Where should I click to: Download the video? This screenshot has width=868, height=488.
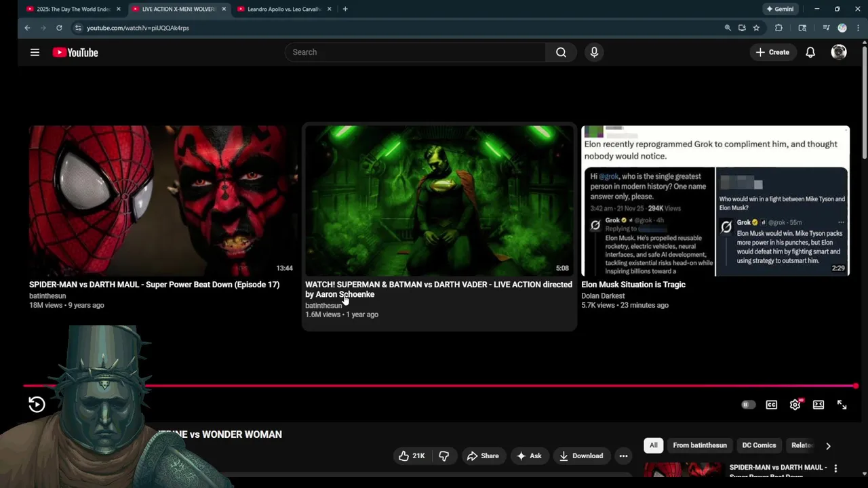pos(581,456)
